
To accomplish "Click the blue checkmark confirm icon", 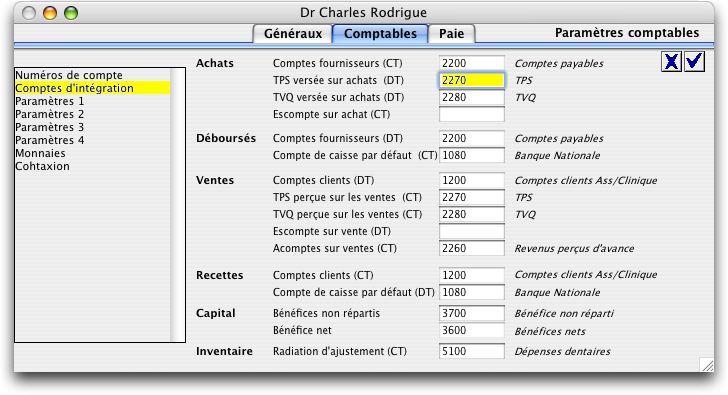I will pyautogui.click(x=695, y=62).
